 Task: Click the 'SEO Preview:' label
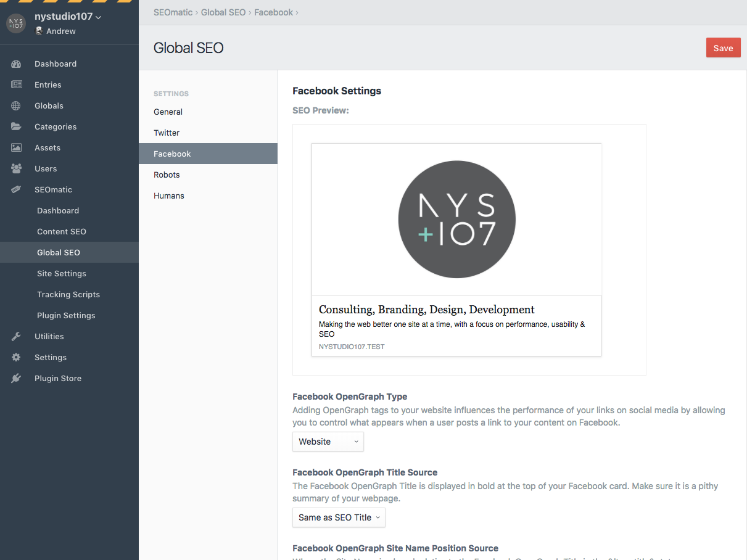coord(321,110)
